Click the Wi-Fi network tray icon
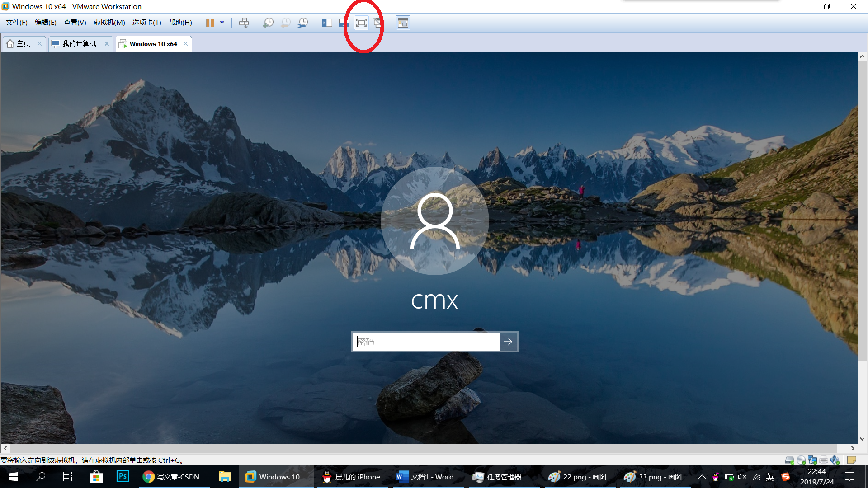The image size is (868, 488). pyautogui.click(x=756, y=477)
